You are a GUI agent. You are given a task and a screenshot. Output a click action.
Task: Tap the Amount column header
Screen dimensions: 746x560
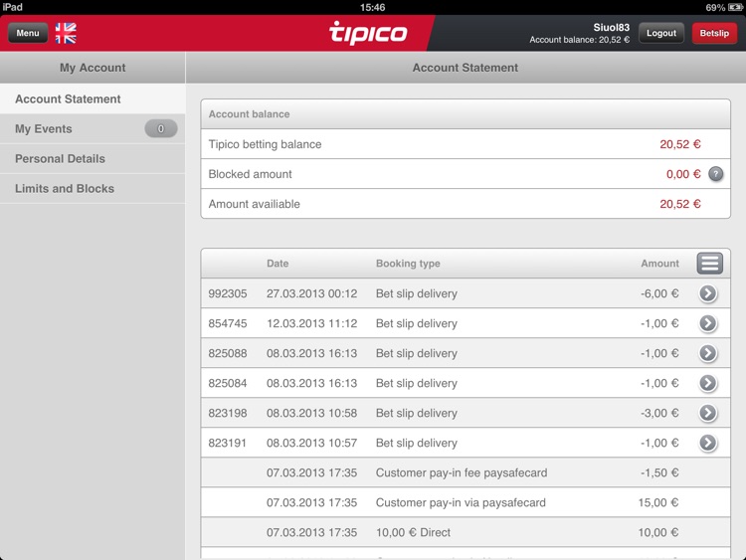tap(659, 264)
